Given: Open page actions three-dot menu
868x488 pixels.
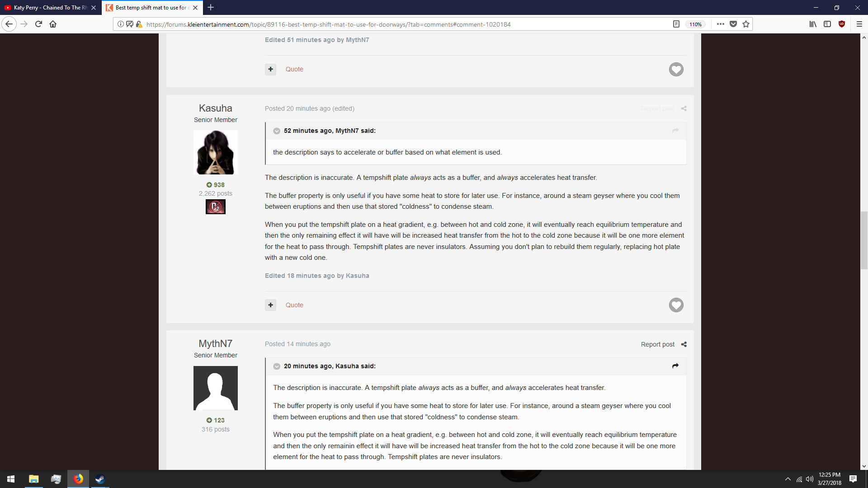Looking at the screenshot, I should [720, 24].
